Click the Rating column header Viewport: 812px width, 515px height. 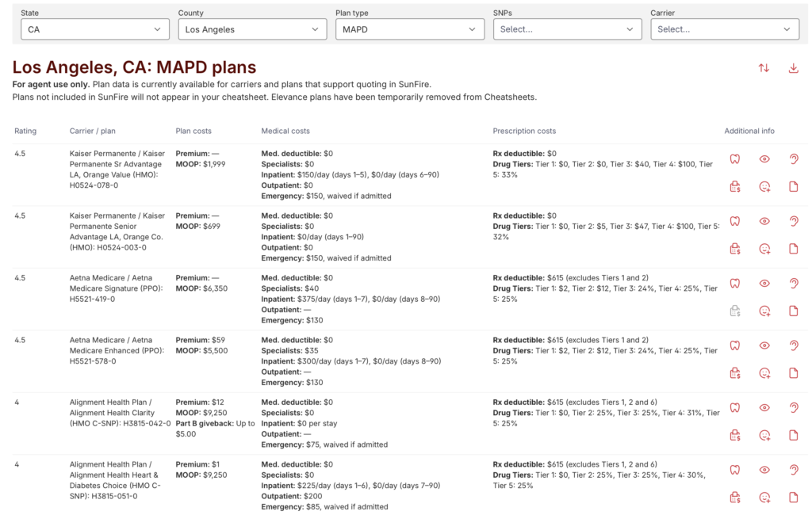25,131
